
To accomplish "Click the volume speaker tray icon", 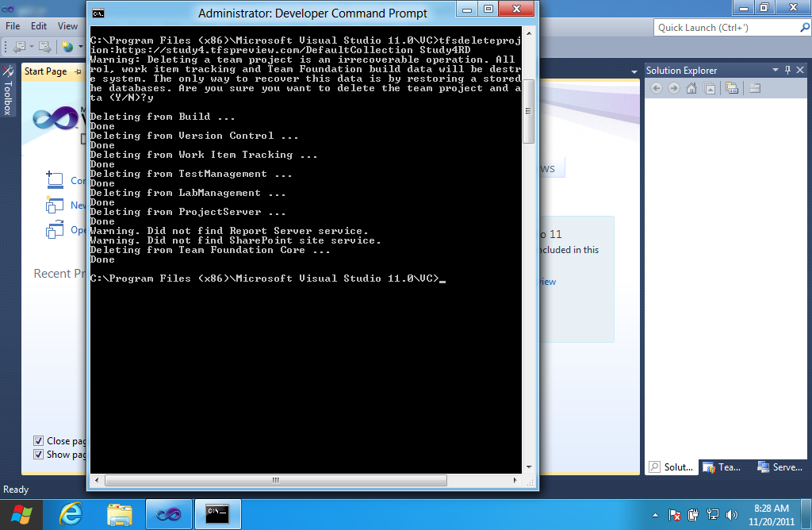I will point(731,515).
